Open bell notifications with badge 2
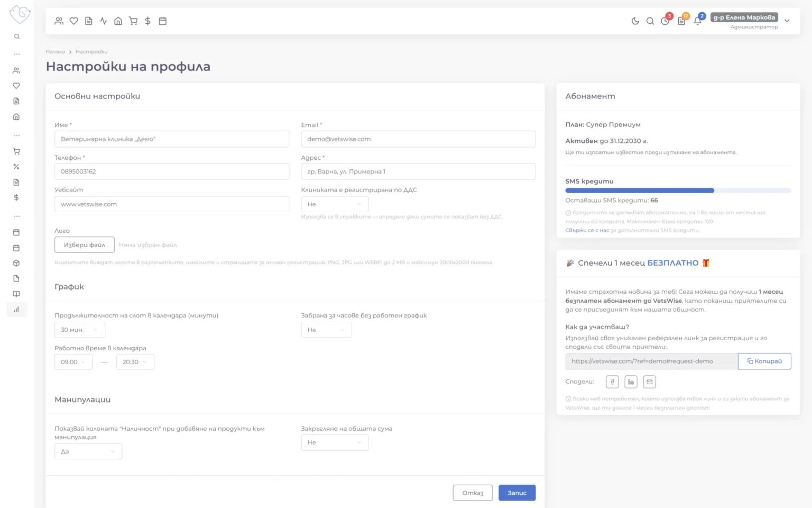This screenshot has height=508, width=812. click(x=697, y=21)
